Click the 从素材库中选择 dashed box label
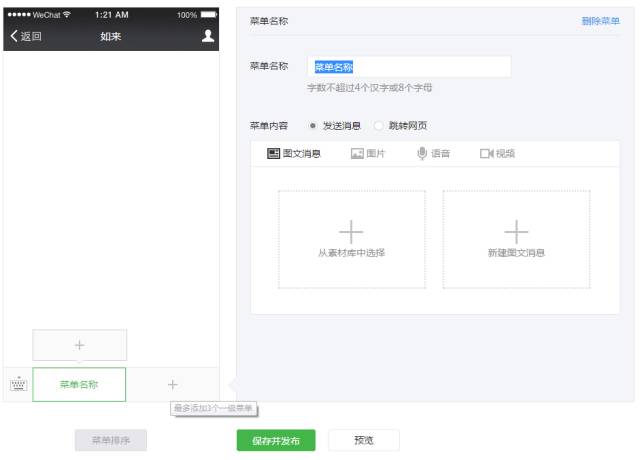The width and height of the screenshot is (640, 460). (351, 253)
